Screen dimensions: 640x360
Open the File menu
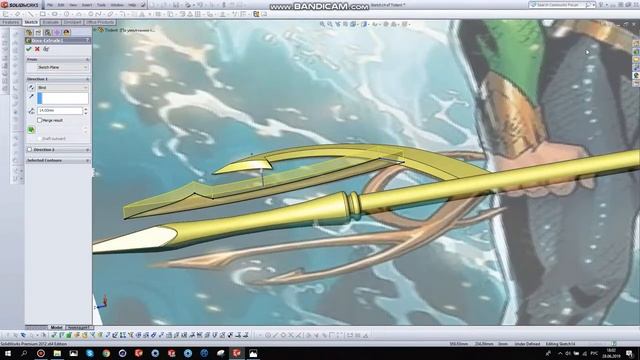click(50, 5)
